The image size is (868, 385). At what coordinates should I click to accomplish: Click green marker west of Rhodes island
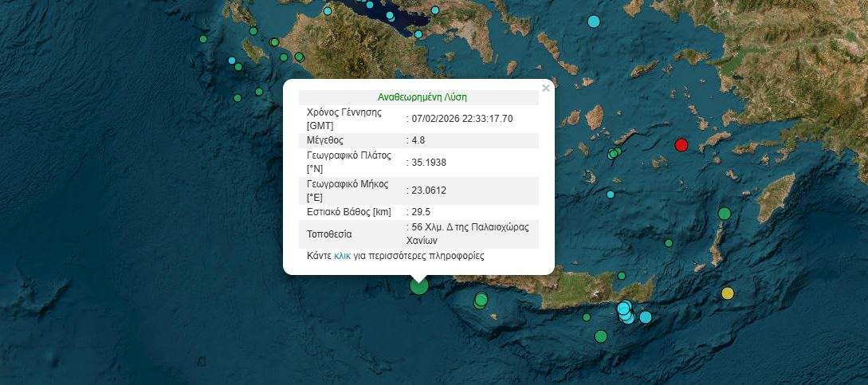pyautogui.click(x=724, y=213)
